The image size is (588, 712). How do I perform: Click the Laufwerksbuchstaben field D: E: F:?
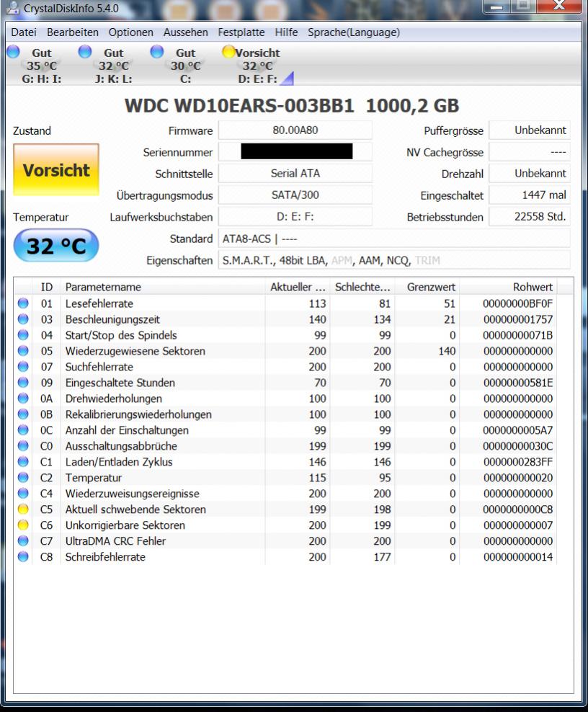click(295, 217)
